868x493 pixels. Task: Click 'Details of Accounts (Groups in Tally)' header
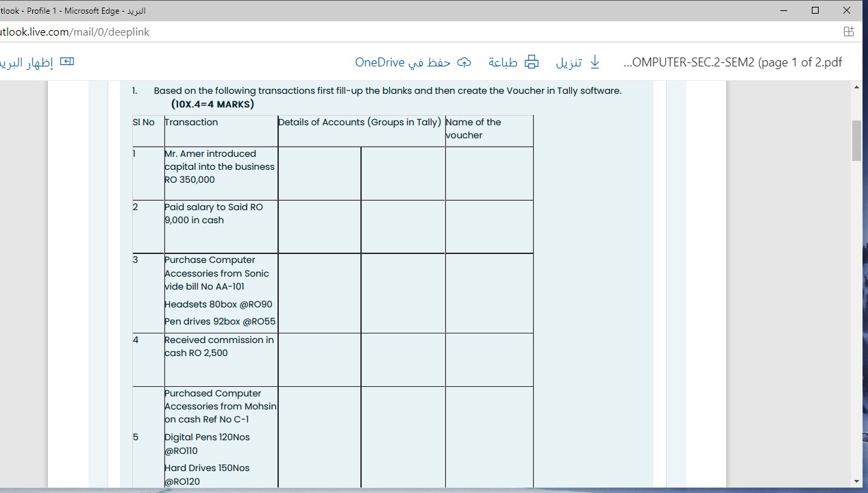pyautogui.click(x=360, y=122)
